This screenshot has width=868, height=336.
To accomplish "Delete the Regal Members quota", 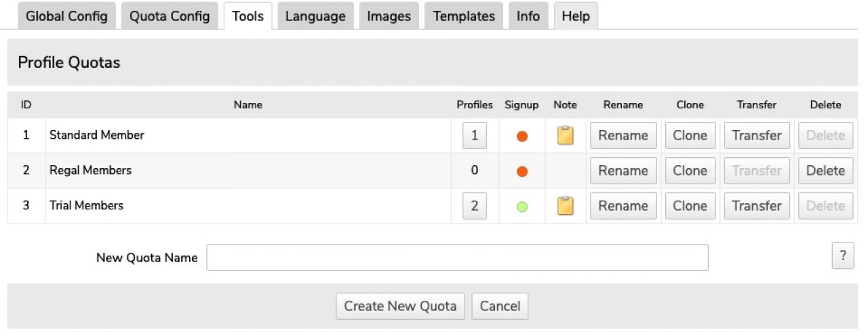I will point(825,171).
